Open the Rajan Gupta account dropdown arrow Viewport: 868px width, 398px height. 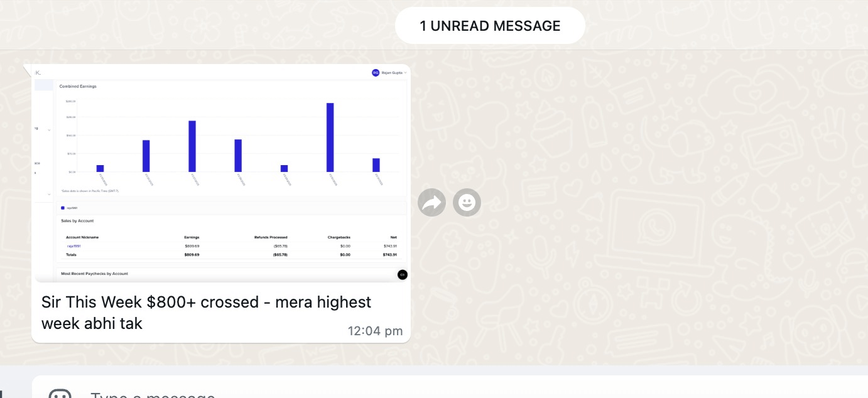(406, 73)
